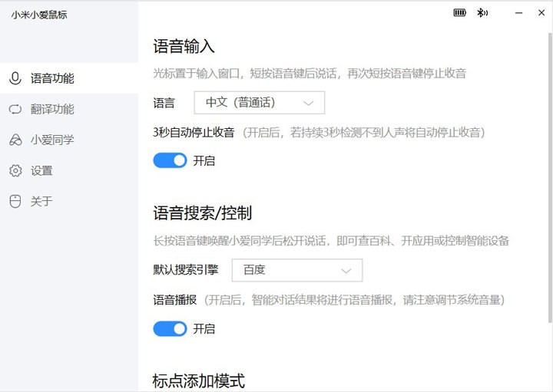Show the 关于 page
This screenshot has width=553, height=392.
(x=69, y=202)
